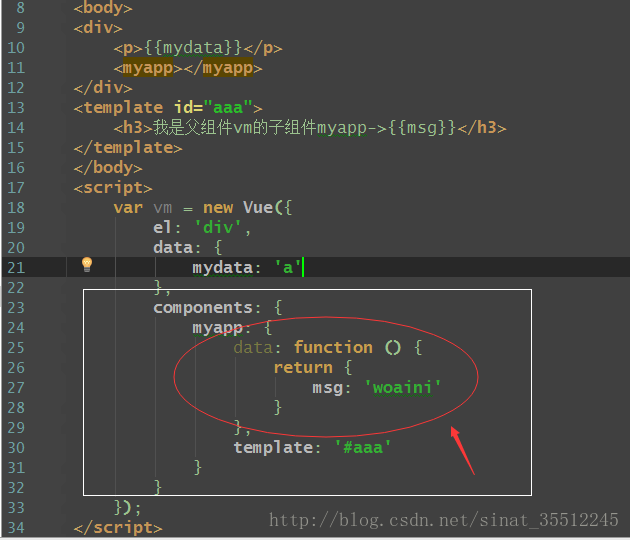Click the closing </div> tag on line 12
Viewport: 630px width, 540px height.
click(103, 88)
